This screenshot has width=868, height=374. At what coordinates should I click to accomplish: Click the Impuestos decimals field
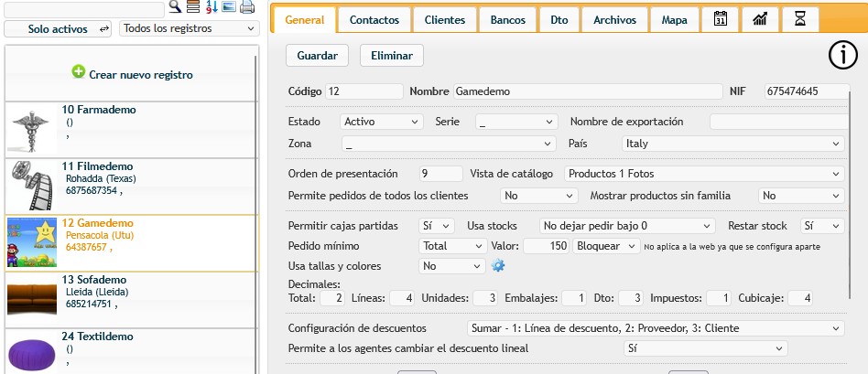(719, 298)
